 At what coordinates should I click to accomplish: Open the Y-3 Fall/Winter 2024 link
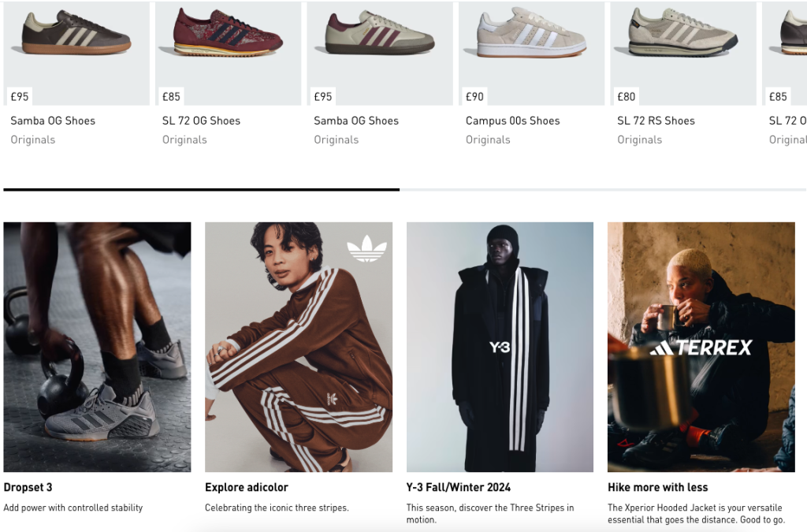(x=459, y=487)
